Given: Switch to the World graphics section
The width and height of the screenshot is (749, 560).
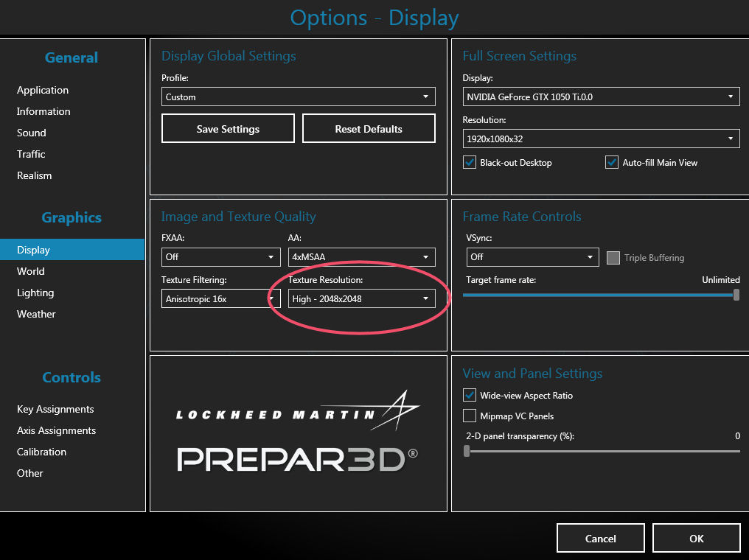Looking at the screenshot, I should click(31, 271).
